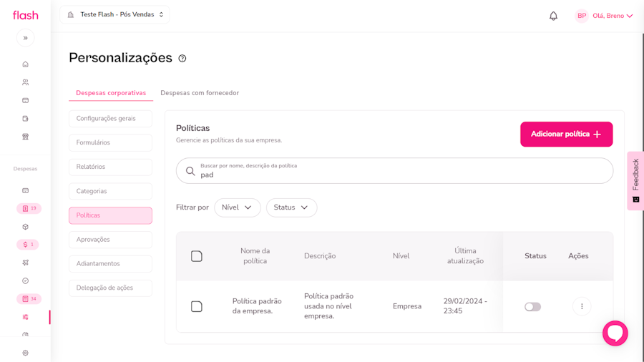Open the Status filter dropdown

coord(291,207)
